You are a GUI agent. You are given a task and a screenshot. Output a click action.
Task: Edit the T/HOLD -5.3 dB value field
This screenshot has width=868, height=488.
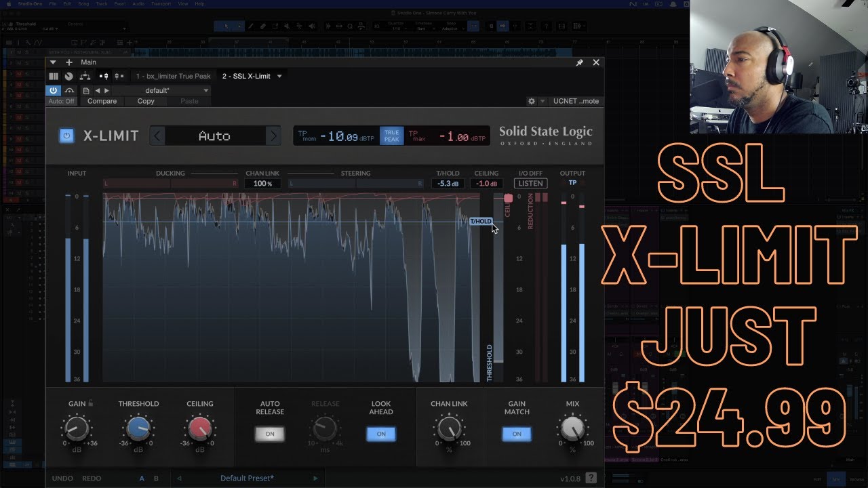point(448,184)
